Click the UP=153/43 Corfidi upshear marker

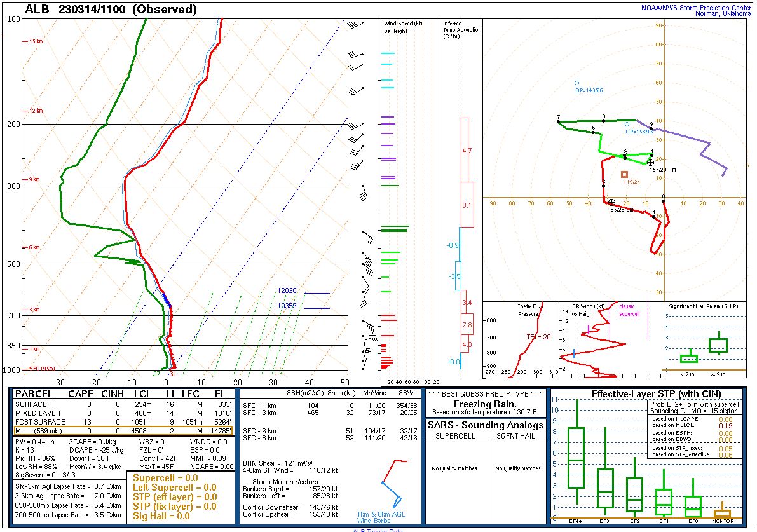pos(627,124)
